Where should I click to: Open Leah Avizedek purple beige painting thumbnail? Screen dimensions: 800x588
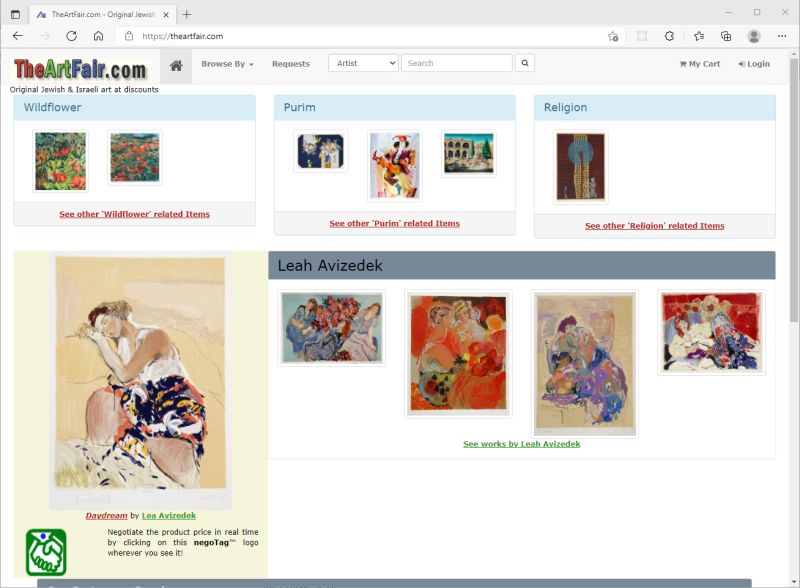585,364
